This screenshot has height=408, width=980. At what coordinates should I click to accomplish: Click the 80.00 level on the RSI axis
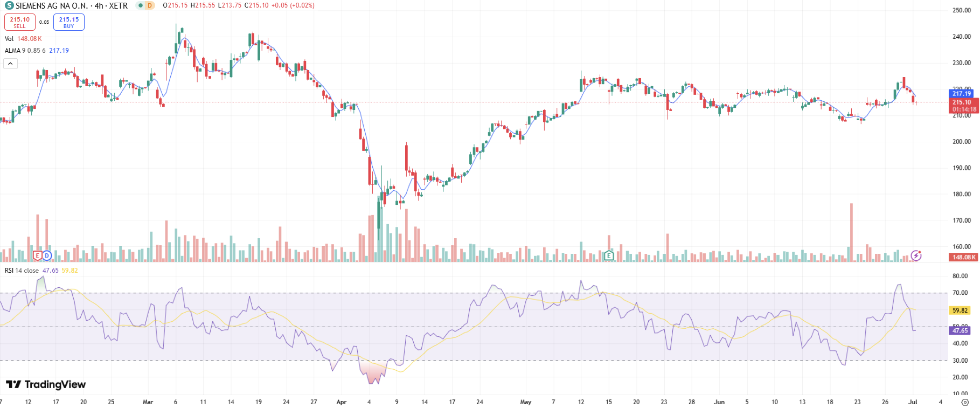[960, 276]
